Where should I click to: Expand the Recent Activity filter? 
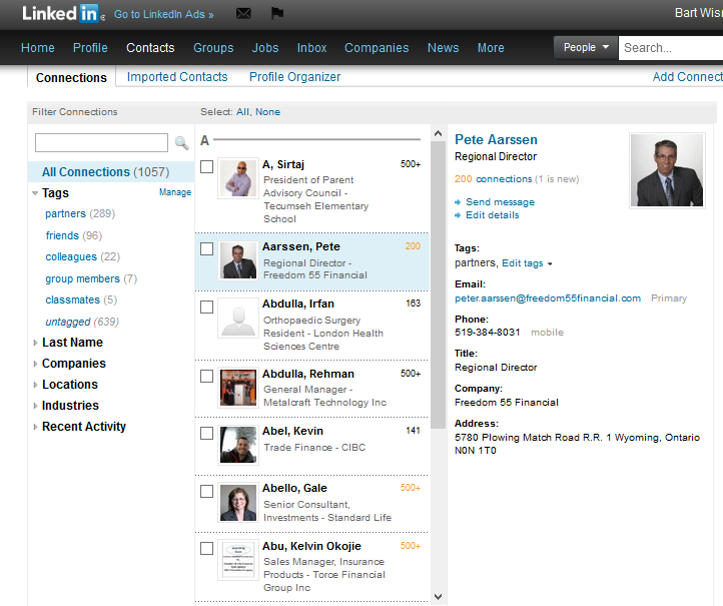point(35,427)
